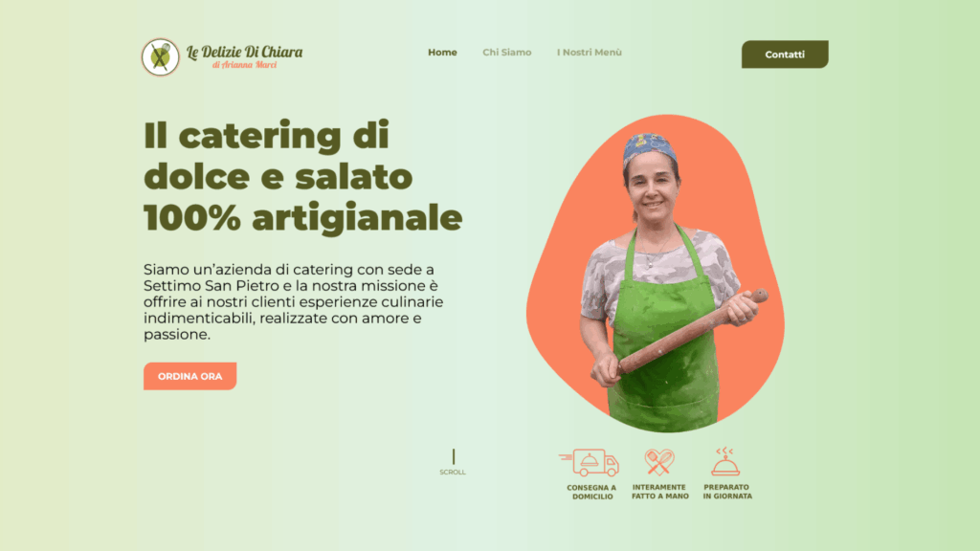This screenshot has height=551, width=980.
Task: Click the heart with utensils icon
Action: (659, 462)
